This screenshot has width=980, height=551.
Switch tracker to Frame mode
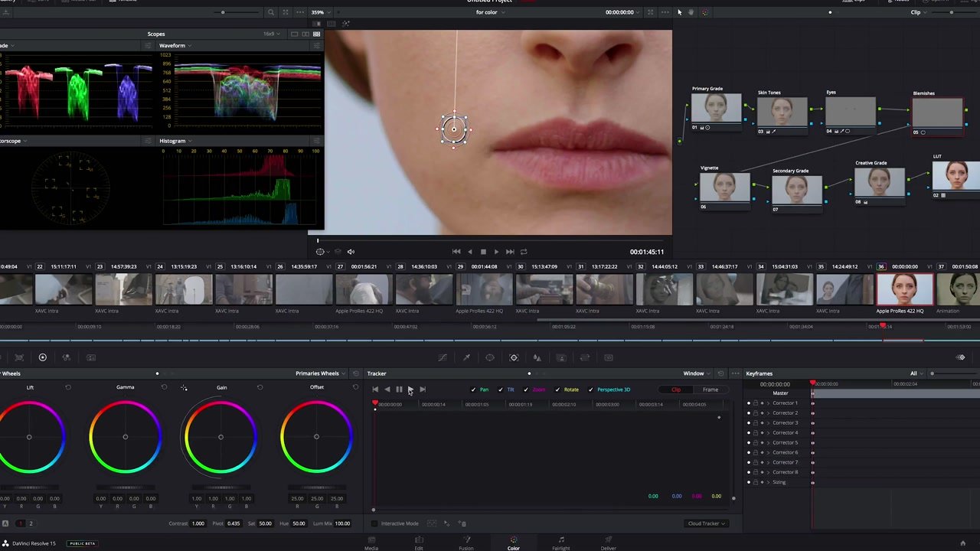(x=710, y=390)
